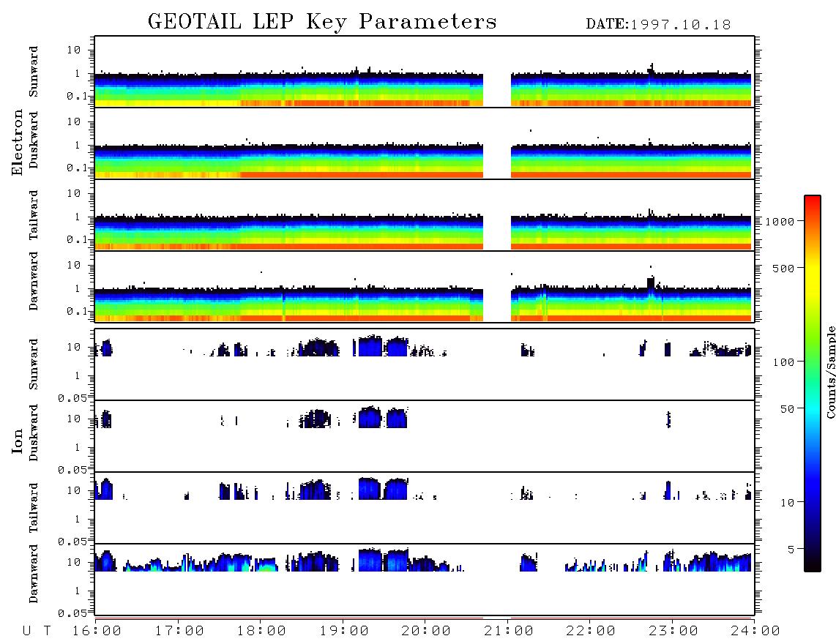Click the 0.1 tick of Electron Sunward panel
The width and height of the screenshot is (836, 644).
click(78, 97)
